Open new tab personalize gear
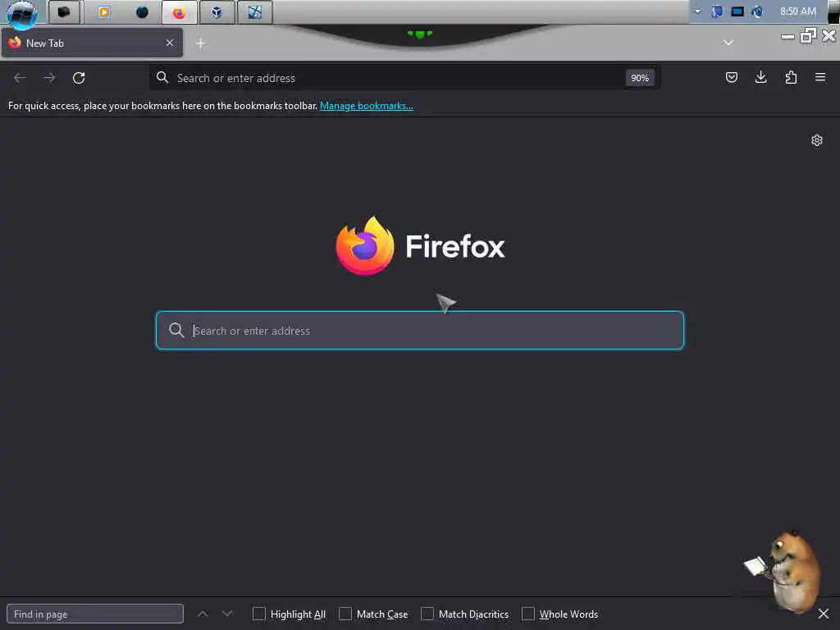 point(816,140)
